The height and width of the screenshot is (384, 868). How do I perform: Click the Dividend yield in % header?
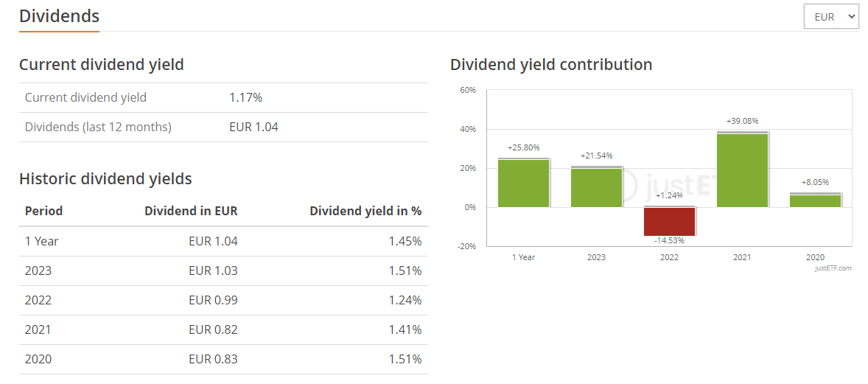point(365,211)
